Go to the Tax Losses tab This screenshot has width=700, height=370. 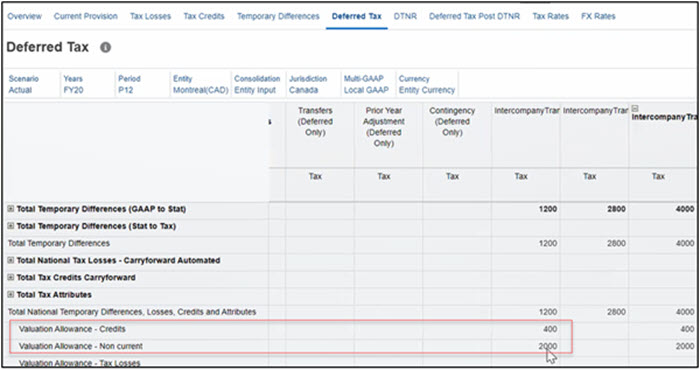(150, 17)
